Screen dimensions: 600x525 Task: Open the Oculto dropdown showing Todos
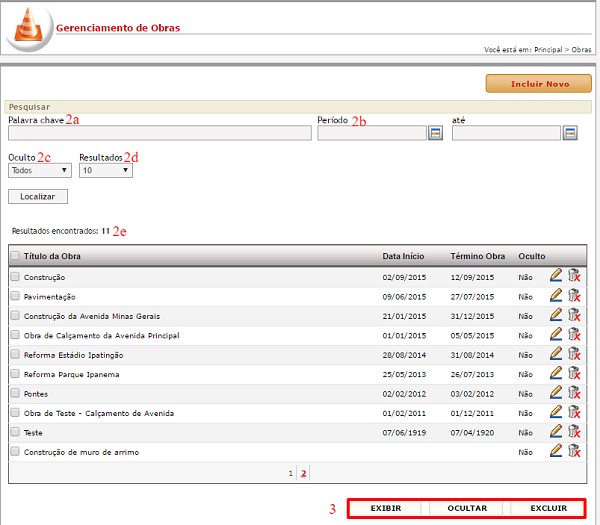click(x=40, y=170)
